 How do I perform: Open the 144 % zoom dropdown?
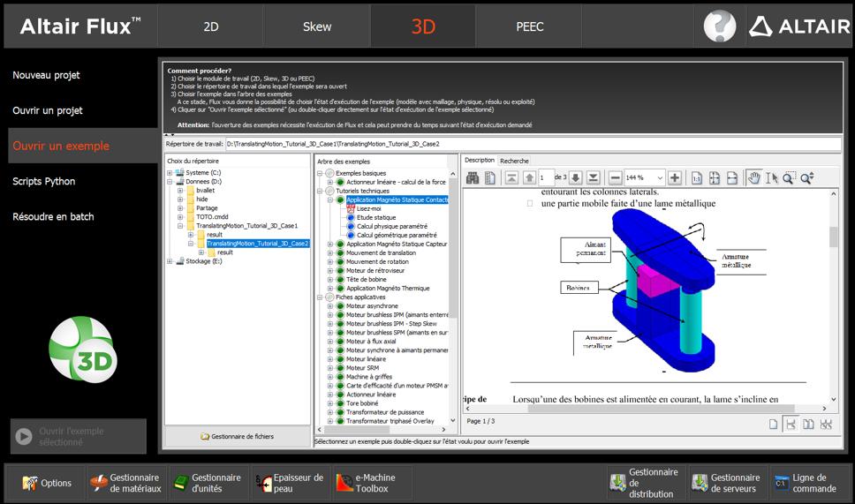(659, 178)
